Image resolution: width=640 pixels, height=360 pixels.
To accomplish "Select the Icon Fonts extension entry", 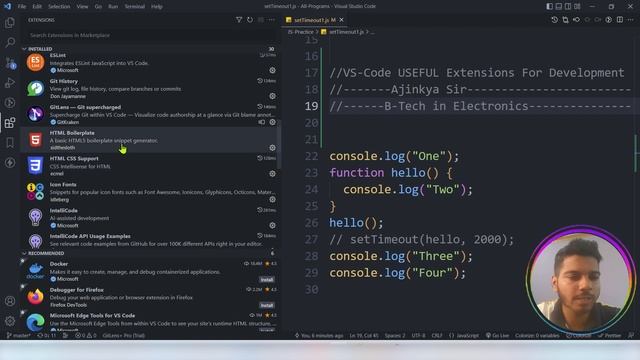I will pos(149,192).
